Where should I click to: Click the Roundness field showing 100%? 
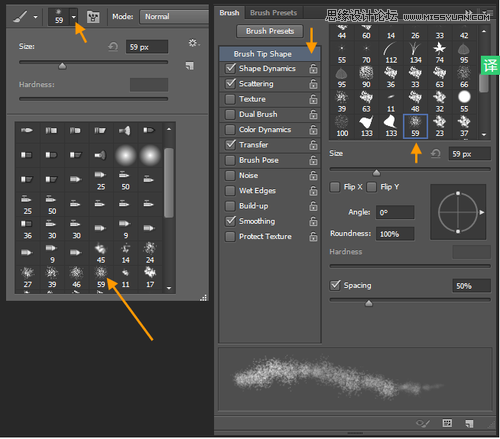click(395, 234)
